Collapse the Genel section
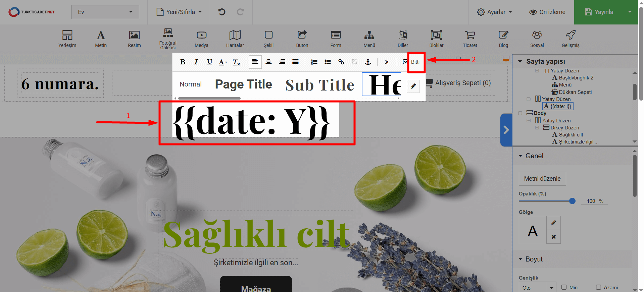 click(521, 156)
